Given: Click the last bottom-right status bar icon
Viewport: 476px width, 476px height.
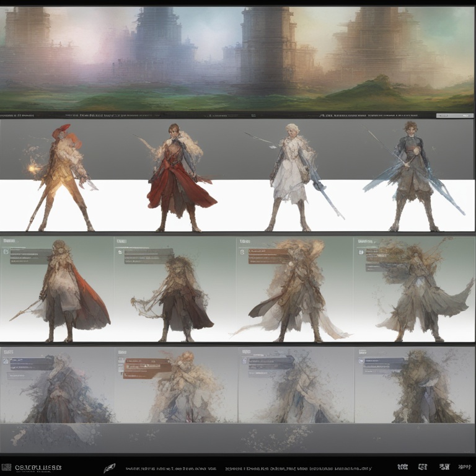Looking at the screenshot, I should (x=464, y=467).
